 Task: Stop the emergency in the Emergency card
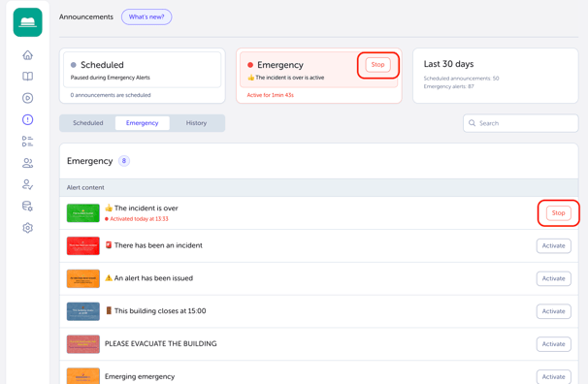pyautogui.click(x=378, y=65)
